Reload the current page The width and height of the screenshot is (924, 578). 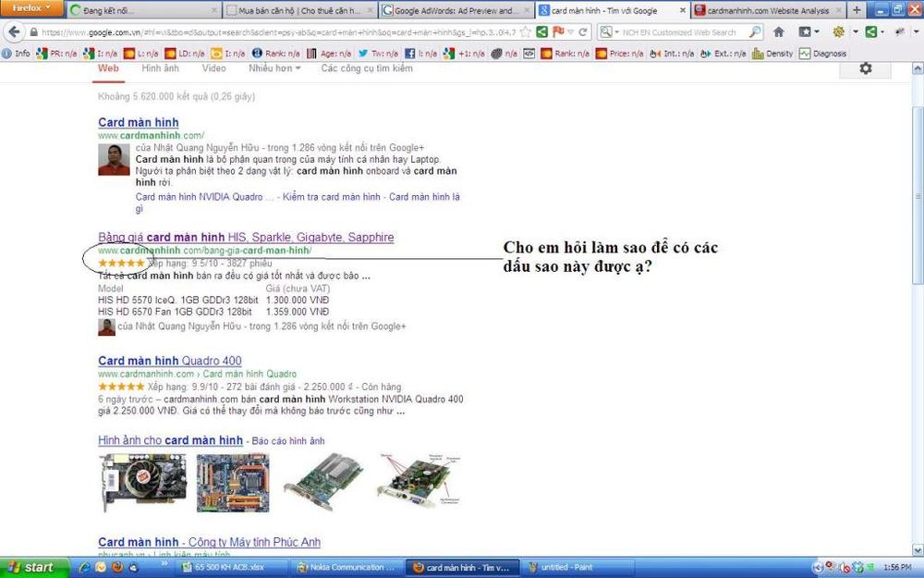pos(583,31)
